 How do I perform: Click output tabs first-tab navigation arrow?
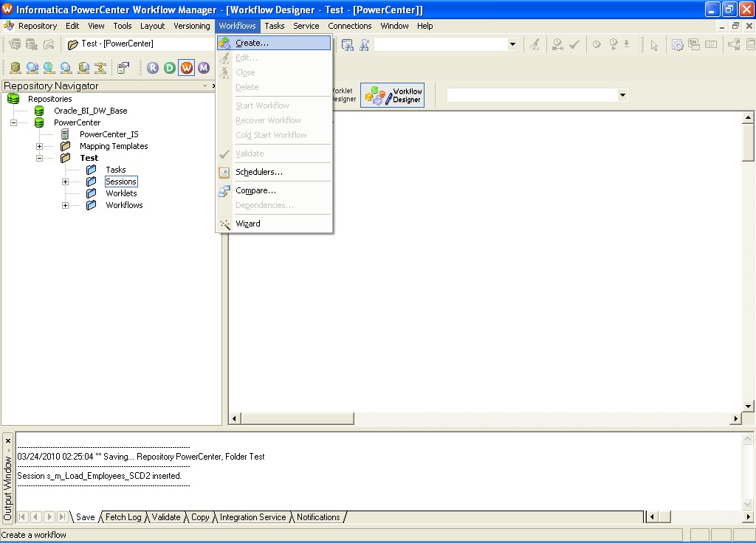pos(22,517)
